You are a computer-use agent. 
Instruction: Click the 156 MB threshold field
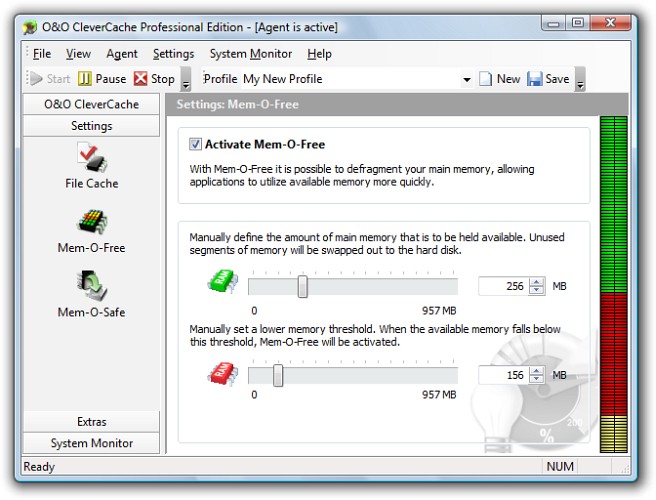(503, 375)
